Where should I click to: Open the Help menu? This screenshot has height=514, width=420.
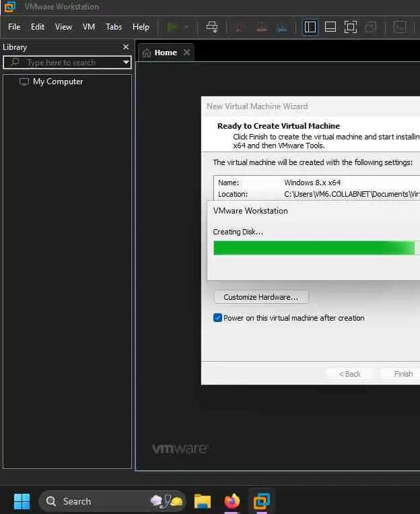pos(141,27)
